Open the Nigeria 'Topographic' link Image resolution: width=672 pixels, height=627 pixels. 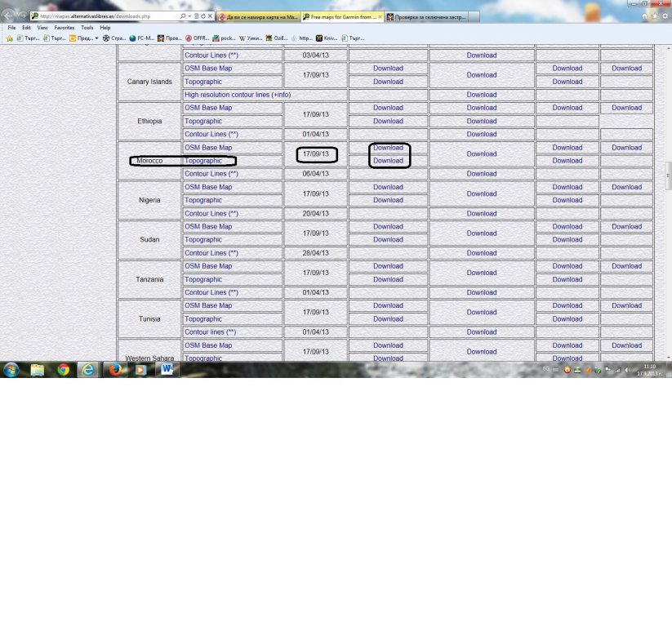[x=203, y=200]
